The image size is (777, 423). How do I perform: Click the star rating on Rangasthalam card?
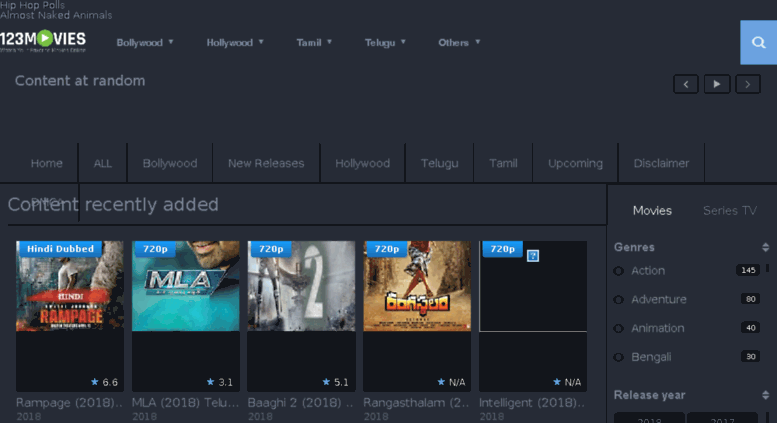451,382
